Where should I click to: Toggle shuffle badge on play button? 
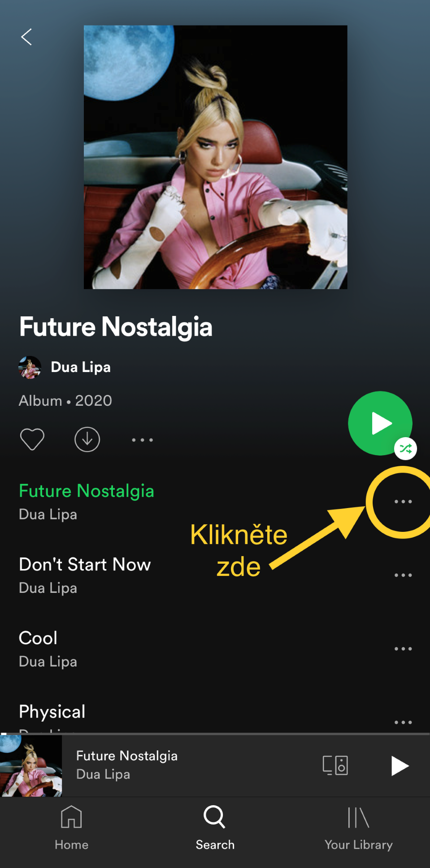click(x=405, y=448)
